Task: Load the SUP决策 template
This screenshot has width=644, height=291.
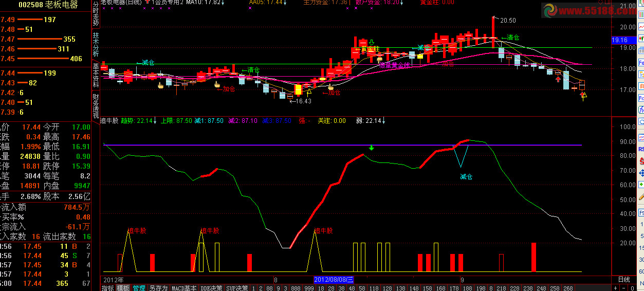Action: (237, 287)
